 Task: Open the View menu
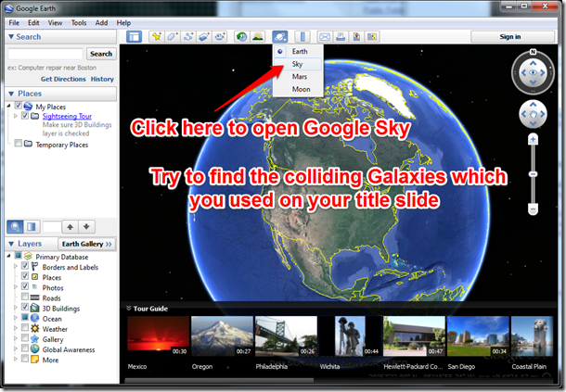coord(55,23)
